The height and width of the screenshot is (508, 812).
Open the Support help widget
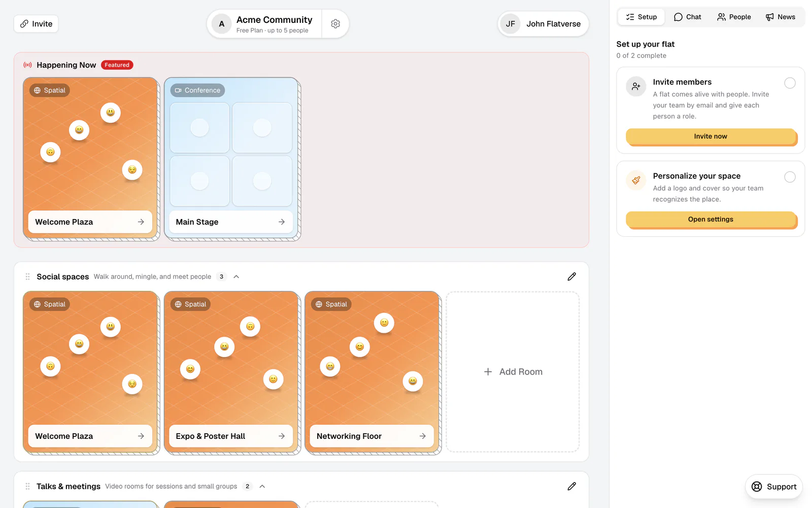[x=774, y=487]
